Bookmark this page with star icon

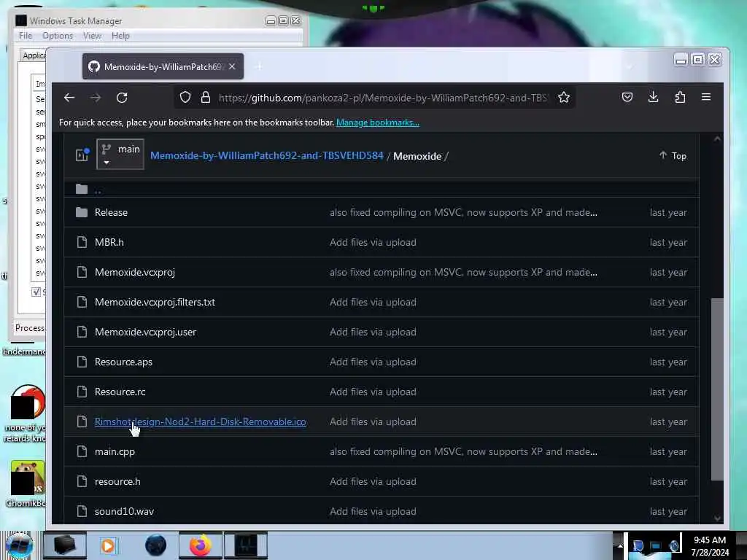coord(564,98)
